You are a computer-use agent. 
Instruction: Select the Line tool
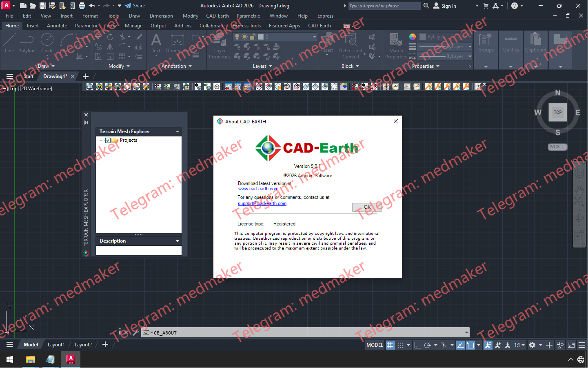(x=9, y=43)
